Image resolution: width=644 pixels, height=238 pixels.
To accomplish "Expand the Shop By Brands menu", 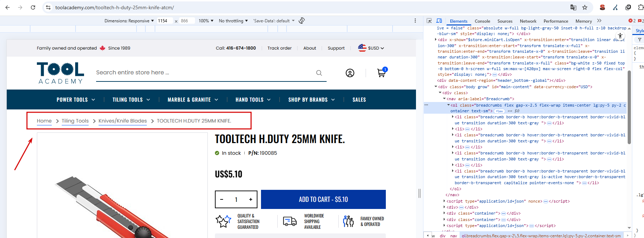I will point(312,100).
